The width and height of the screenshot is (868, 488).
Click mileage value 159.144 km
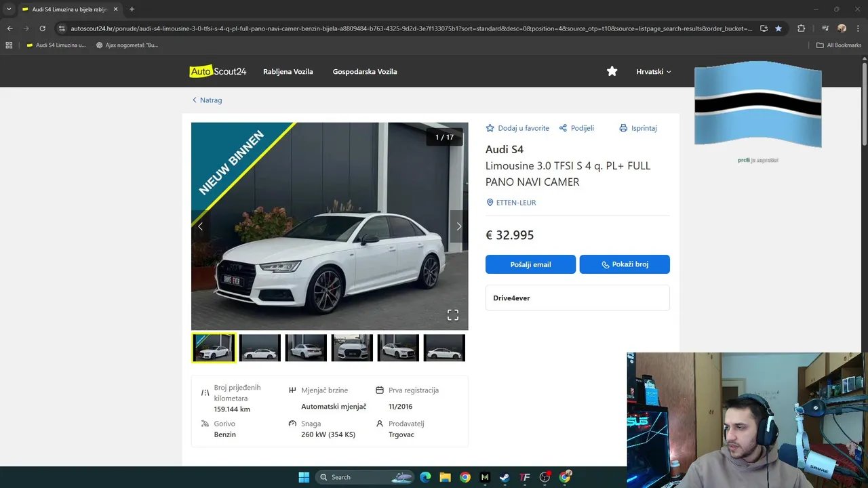click(x=232, y=409)
